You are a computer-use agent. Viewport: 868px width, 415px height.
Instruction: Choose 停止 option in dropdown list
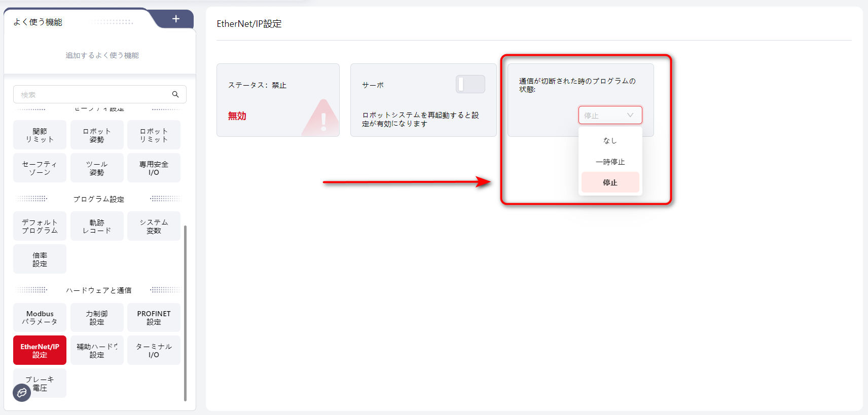[610, 182]
